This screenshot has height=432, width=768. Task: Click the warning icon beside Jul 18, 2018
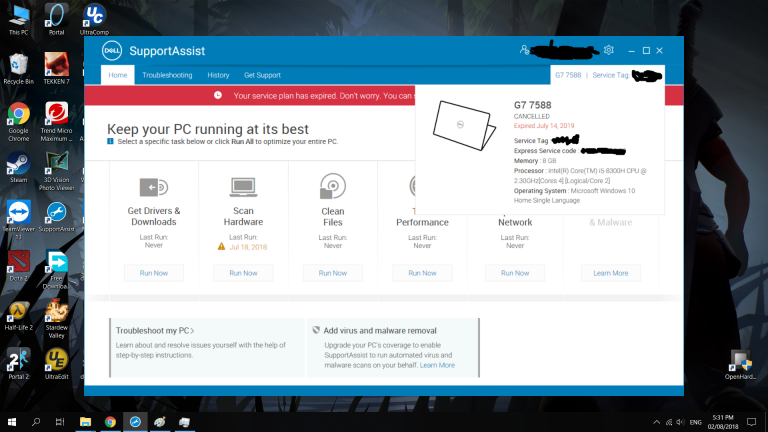221,246
